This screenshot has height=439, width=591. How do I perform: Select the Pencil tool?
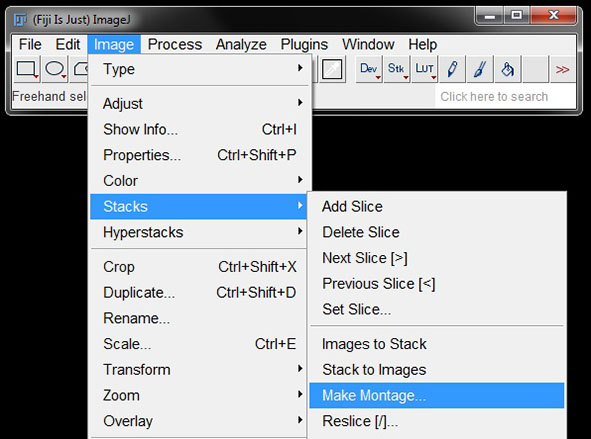pyautogui.click(x=452, y=69)
